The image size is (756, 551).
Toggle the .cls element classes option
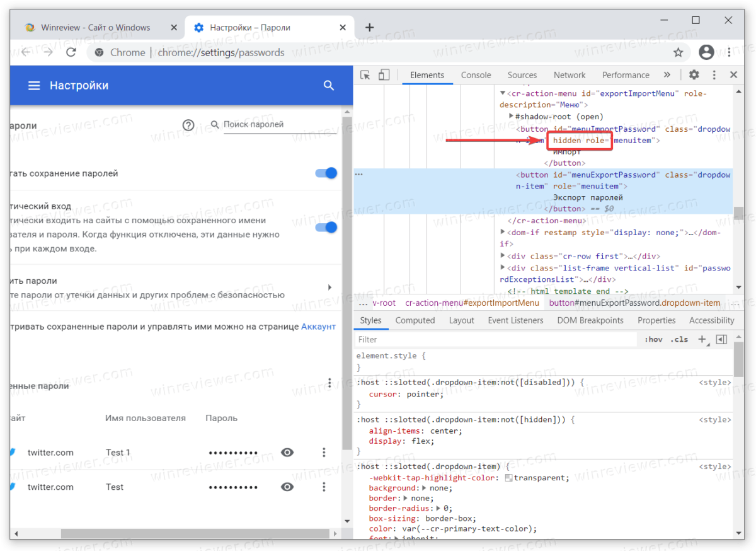[679, 339]
